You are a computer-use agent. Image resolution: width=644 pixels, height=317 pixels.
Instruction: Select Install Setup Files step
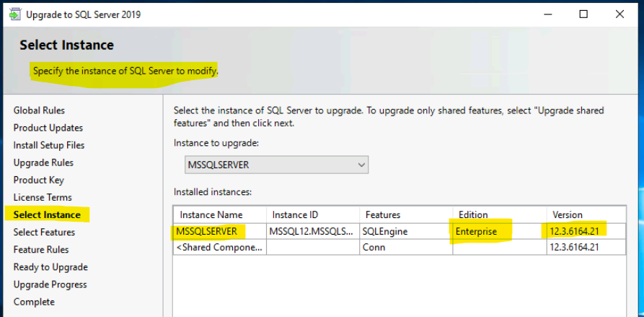point(49,145)
